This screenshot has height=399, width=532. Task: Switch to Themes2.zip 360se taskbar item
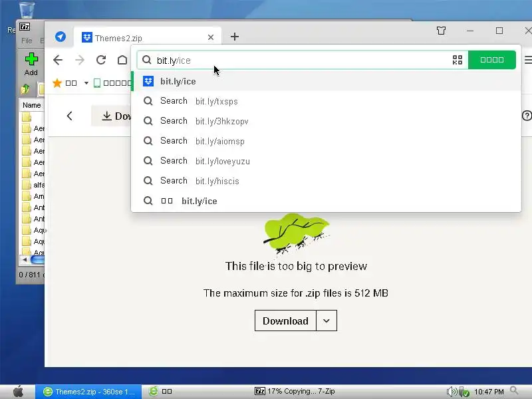click(88, 392)
